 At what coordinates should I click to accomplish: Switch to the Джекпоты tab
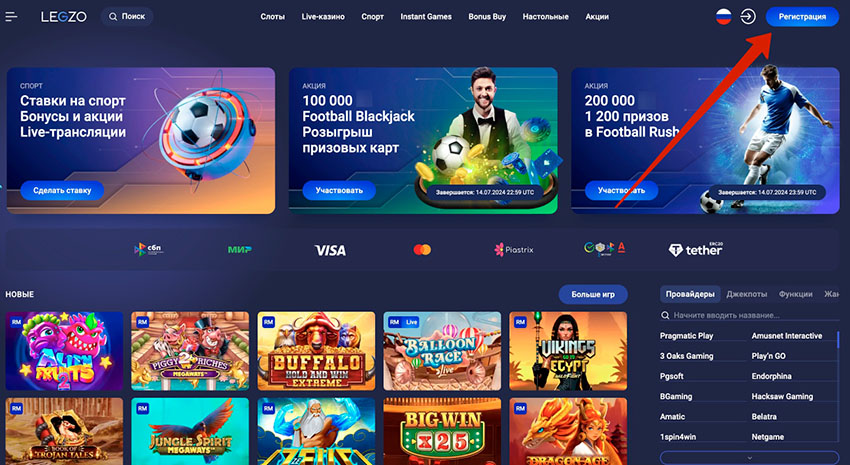pos(746,294)
